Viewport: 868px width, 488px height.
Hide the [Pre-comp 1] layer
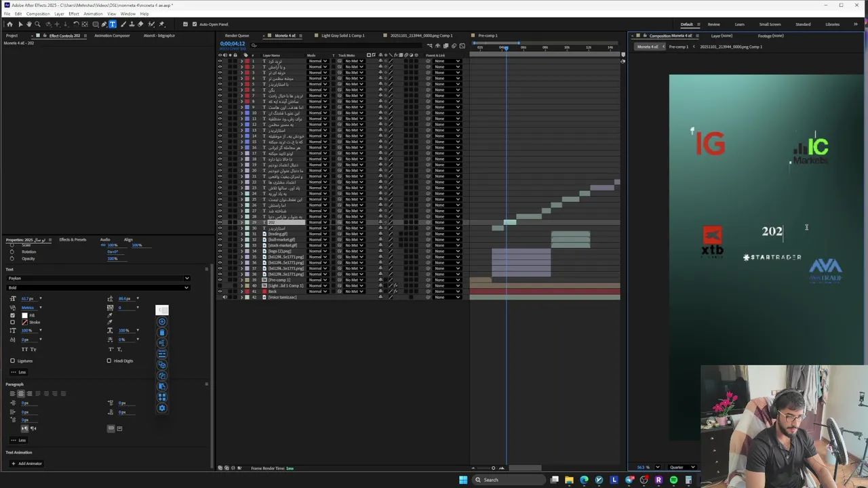220,280
